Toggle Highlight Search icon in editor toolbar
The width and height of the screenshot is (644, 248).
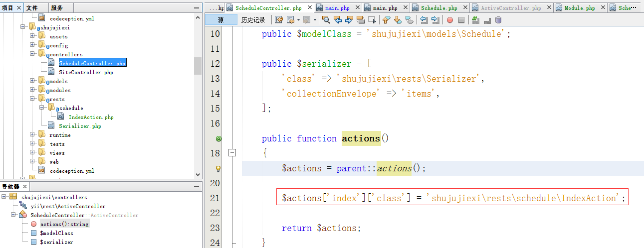[x=360, y=20]
